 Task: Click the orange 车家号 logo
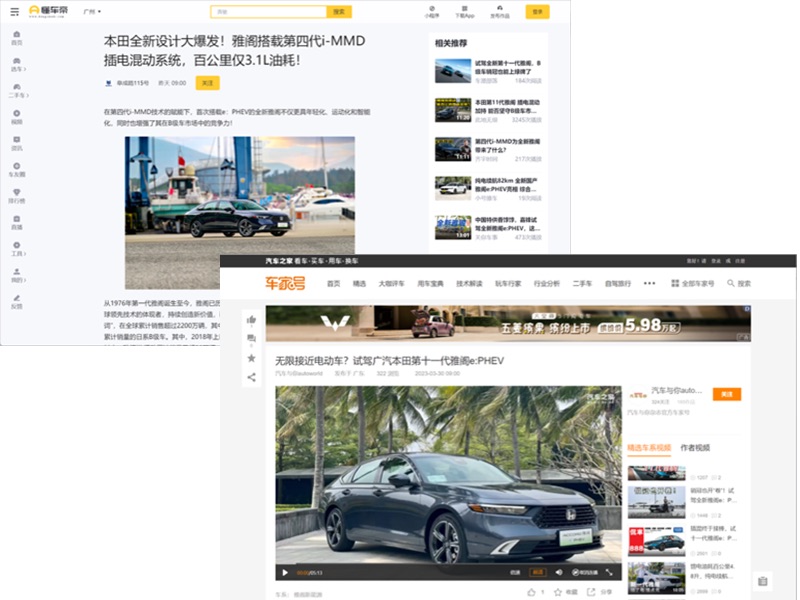pos(285,283)
